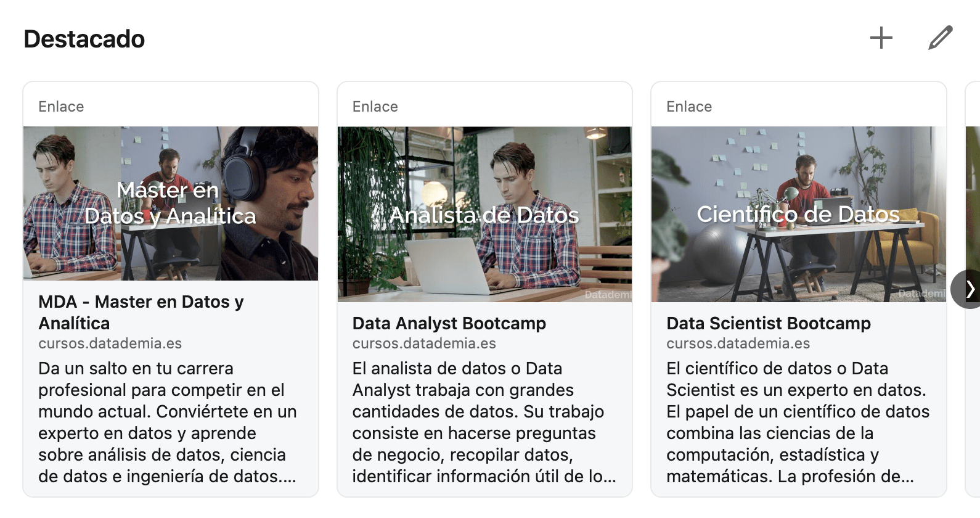980x518 pixels.
Task: Open the Data Scientist Bootcamp link
Action: [x=769, y=323]
